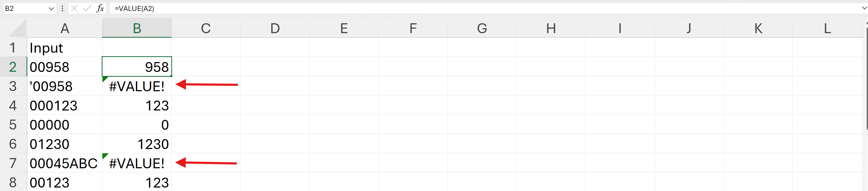Select column H header
The width and height of the screenshot is (868, 191).
(551, 28)
